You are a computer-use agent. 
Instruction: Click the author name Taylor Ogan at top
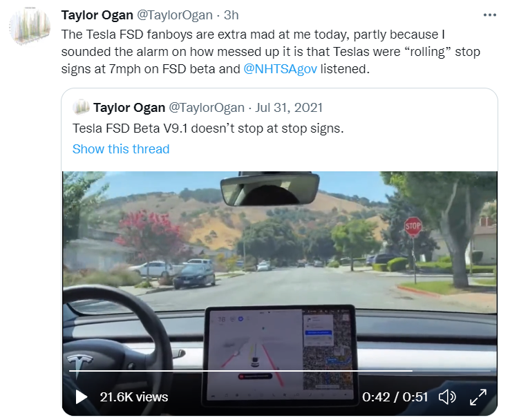96,15
